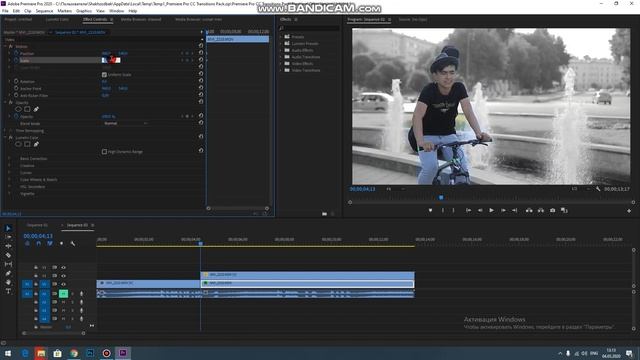Expand the Video Transitions folder

click(281, 70)
